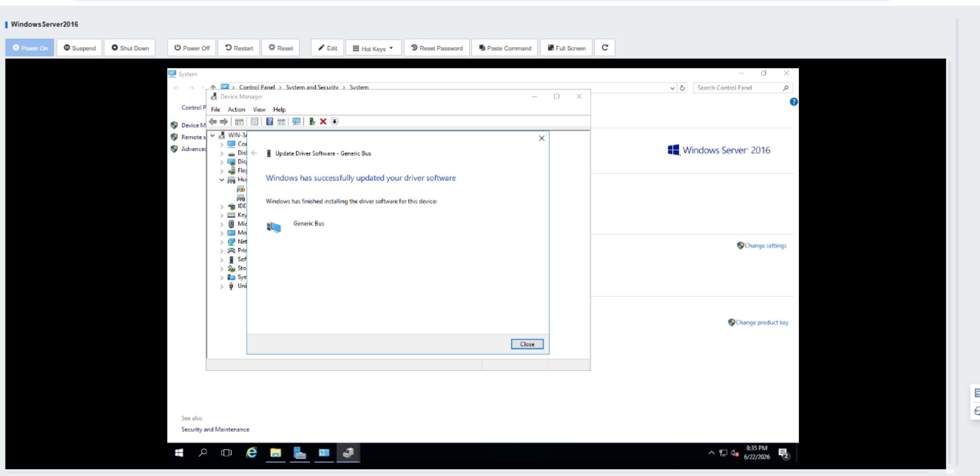Click the muted volume icon in system tray
This screenshot has height=476, width=980.
[735, 453]
